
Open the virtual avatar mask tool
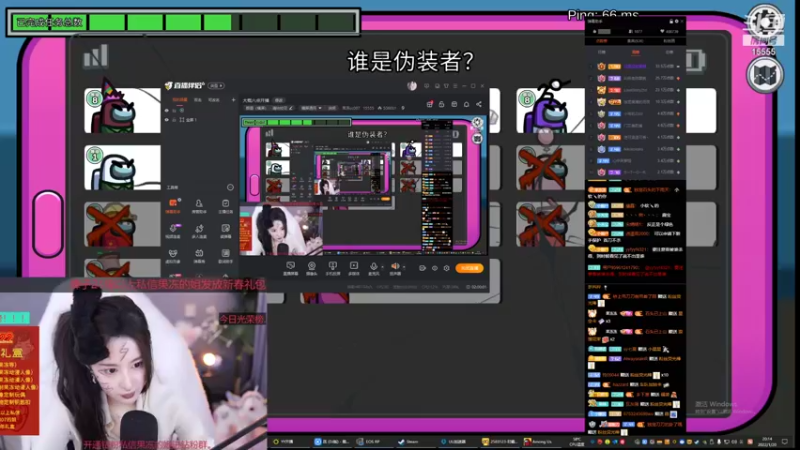[173, 256]
